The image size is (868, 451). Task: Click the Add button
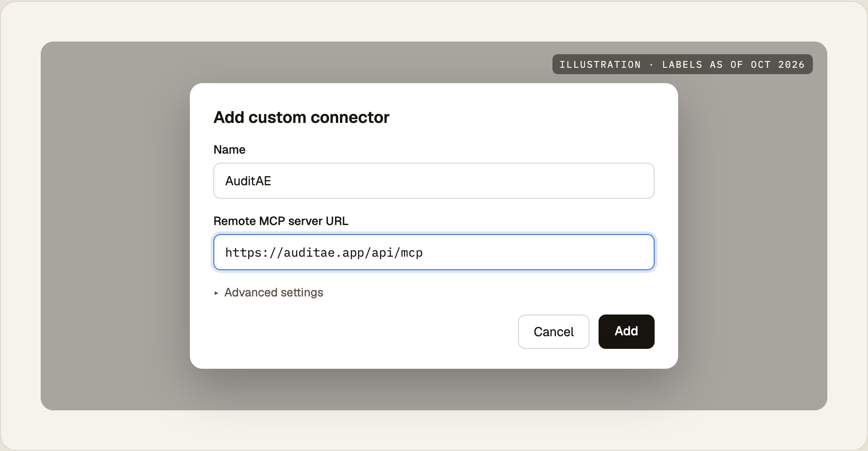tap(626, 331)
